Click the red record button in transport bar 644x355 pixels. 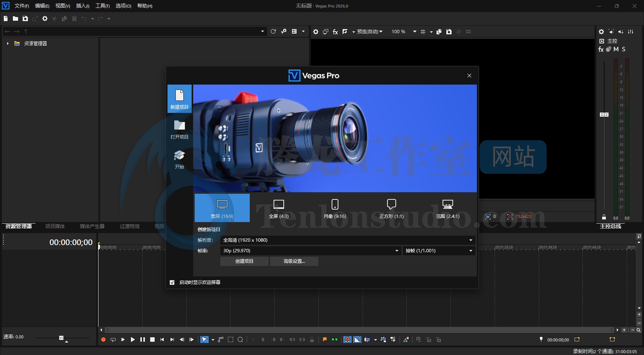coord(103,340)
